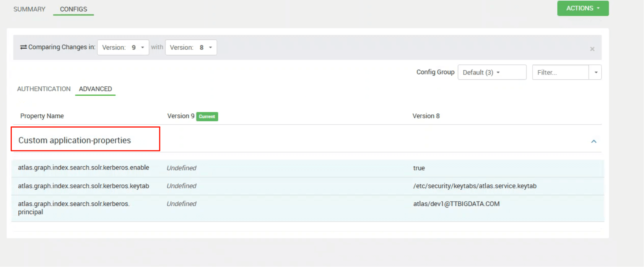Click the green Current badge
The height and width of the screenshot is (267, 644).
click(x=207, y=116)
